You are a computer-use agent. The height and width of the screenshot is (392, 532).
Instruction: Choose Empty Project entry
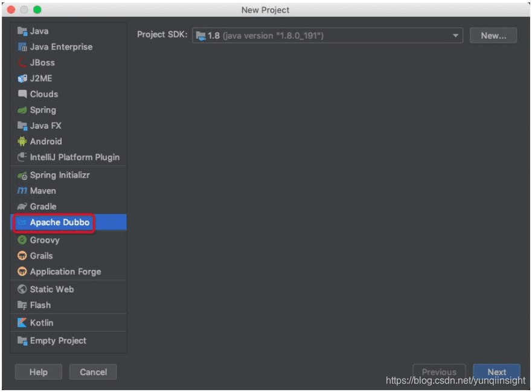68,341
